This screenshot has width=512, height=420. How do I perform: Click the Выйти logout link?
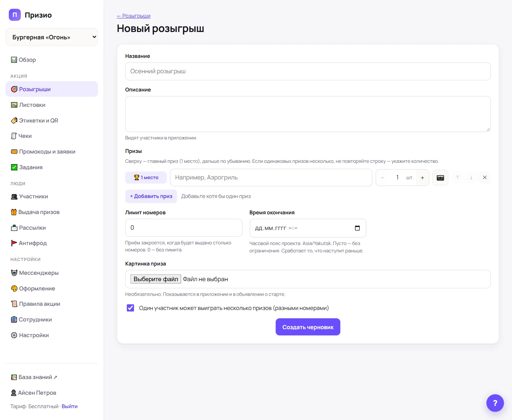tap(69, 406)
